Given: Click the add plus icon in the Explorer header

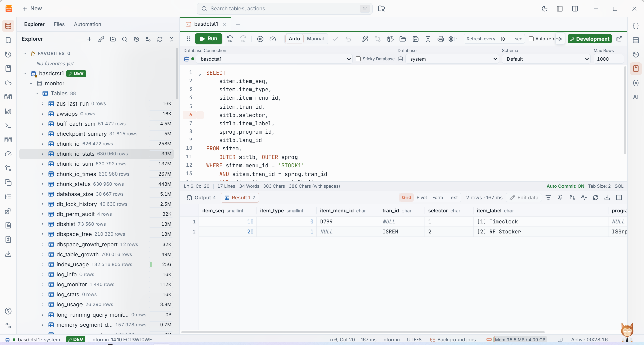Looking at the screenshot, I should click(89, 39).
